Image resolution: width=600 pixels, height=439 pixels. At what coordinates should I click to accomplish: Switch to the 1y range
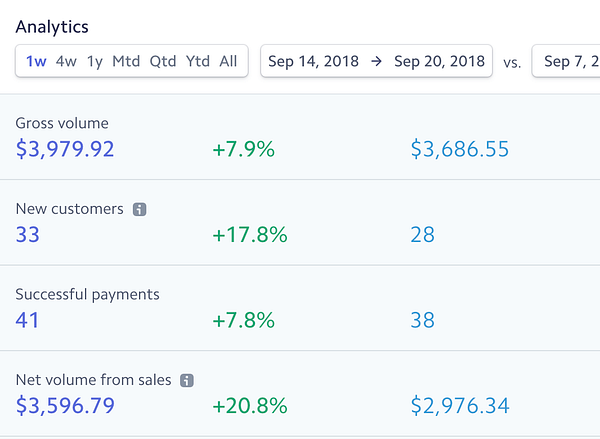(x=95, y=61)
